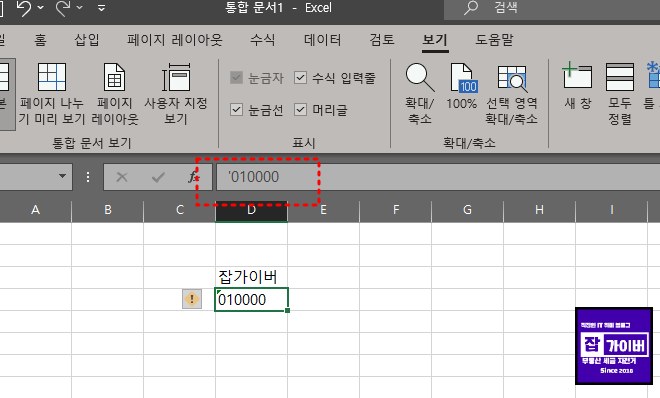Switch to 페이지 나누기 미리 보기
Screen dimensions: 660x398
[x=52, y=94]
